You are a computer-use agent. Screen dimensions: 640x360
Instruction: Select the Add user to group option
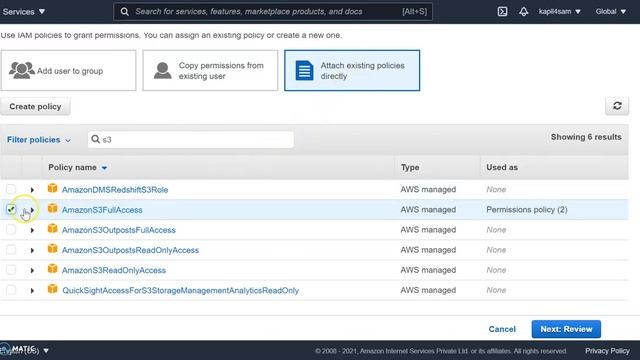click(x=68, y=70)
